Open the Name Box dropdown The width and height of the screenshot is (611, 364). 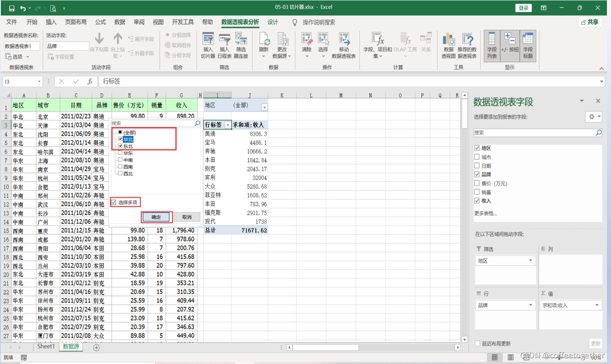click(39, 82)
